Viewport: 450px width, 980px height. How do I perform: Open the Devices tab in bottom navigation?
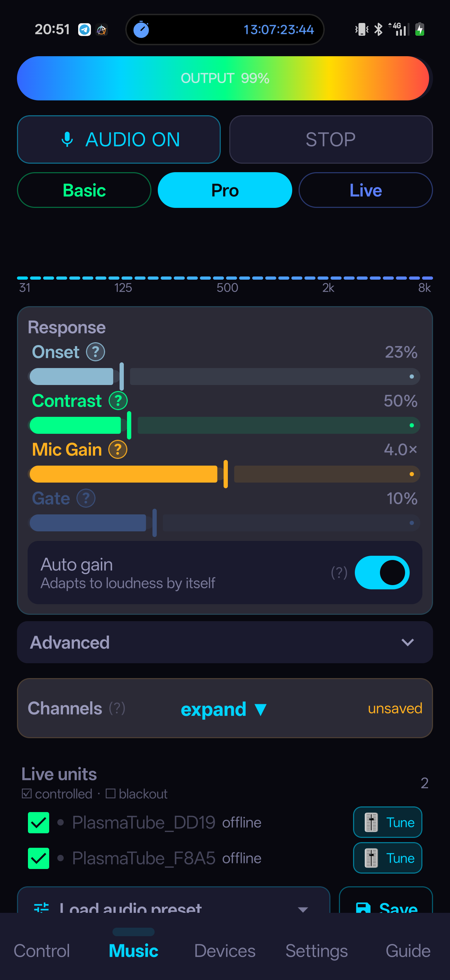tap(225, 951)
